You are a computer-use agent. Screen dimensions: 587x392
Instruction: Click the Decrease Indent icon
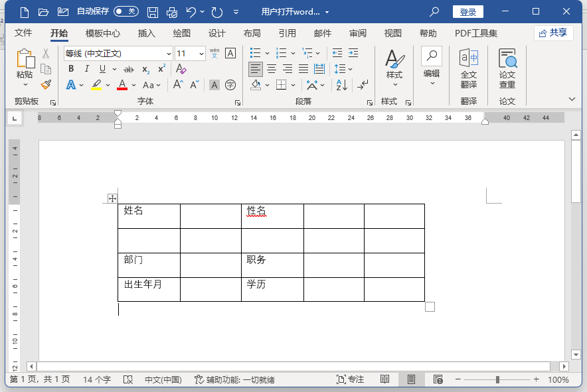click(337, 53)
